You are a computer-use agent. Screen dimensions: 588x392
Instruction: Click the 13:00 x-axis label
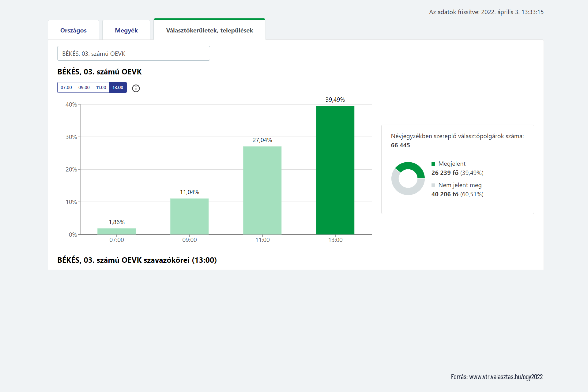point(335,240)
